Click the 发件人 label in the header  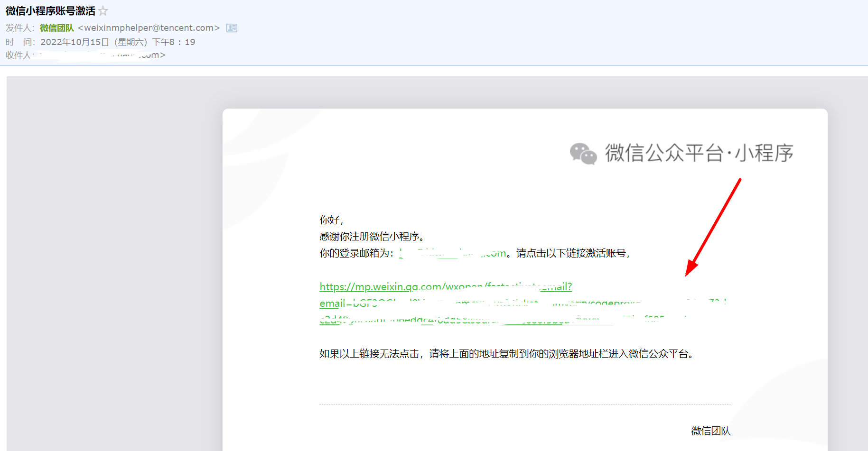click(20, 28)
